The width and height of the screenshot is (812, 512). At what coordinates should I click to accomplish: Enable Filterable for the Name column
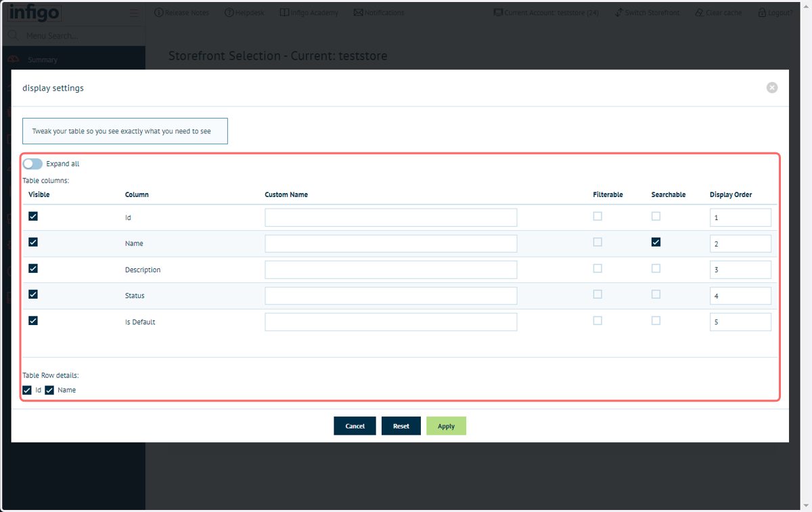click(597, 242)
